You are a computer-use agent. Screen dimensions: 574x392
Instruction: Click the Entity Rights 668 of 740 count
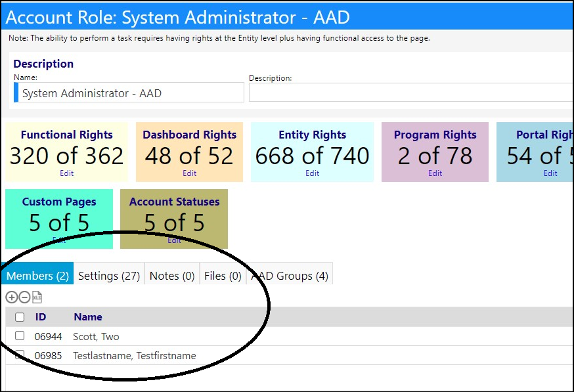[x=312, y=156]
